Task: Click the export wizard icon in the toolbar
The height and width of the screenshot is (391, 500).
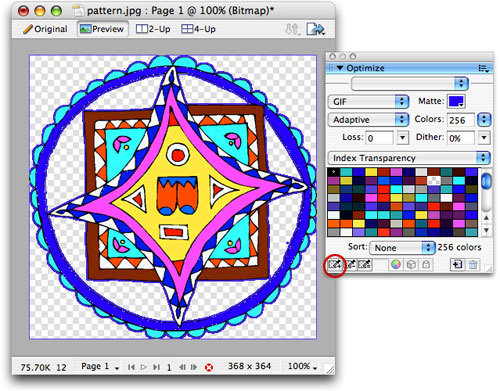Action: coord(315,29)
